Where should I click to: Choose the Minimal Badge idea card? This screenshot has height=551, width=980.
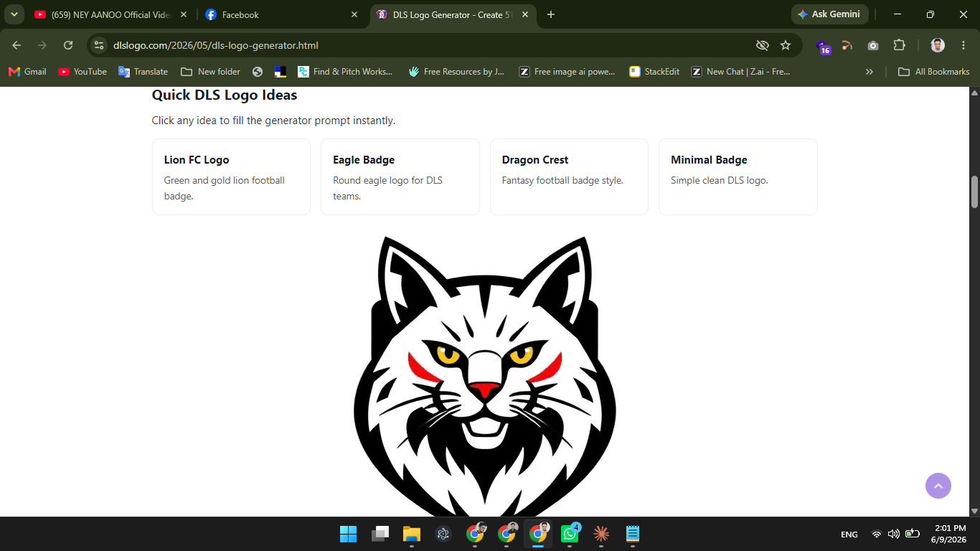coord(738,176)
